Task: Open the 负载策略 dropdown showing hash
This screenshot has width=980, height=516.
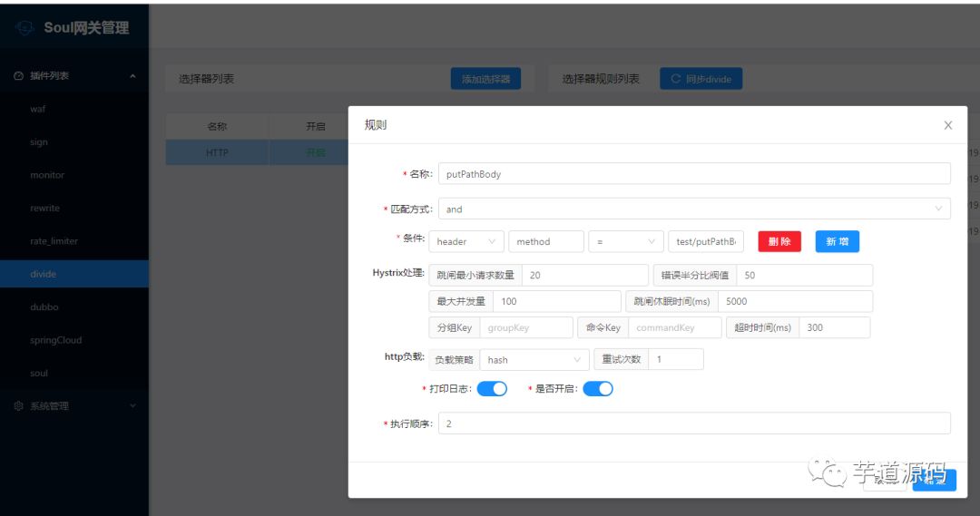Action: [534, 360]
